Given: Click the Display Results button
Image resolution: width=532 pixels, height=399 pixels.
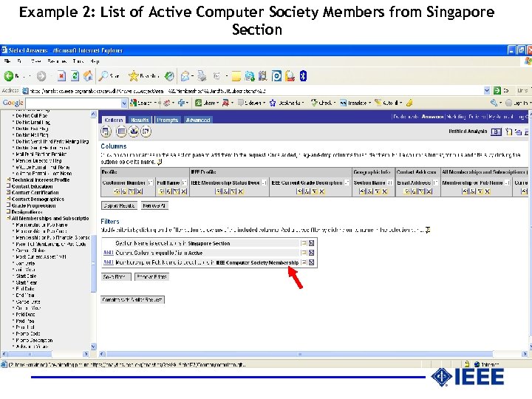Looking at the screenshot, I should (119, 205).
